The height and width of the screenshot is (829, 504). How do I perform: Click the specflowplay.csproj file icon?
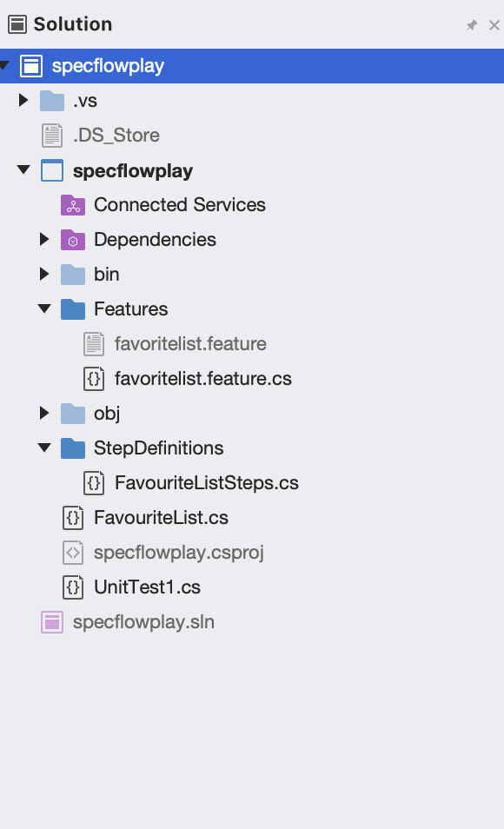(73, 553)
